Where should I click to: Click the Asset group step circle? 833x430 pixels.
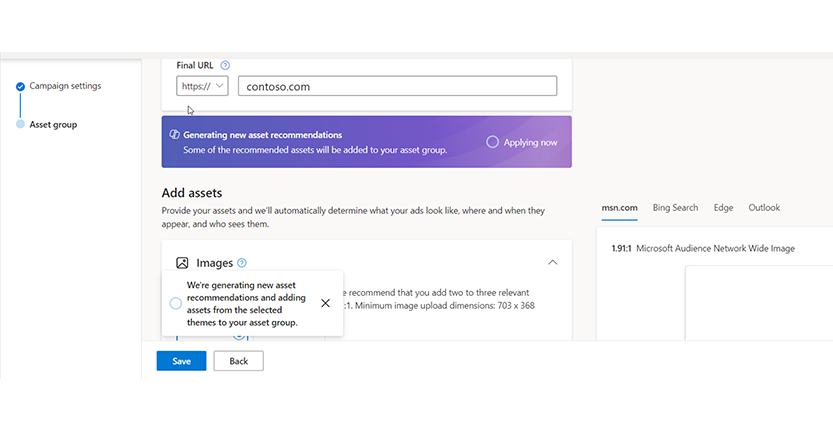20,125
